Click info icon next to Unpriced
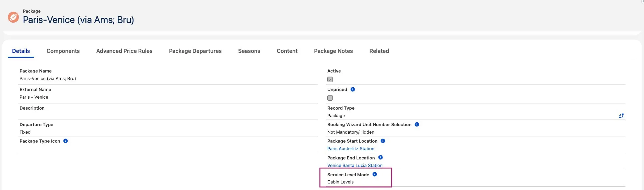The image size is (644, 190). click(352, 89)
